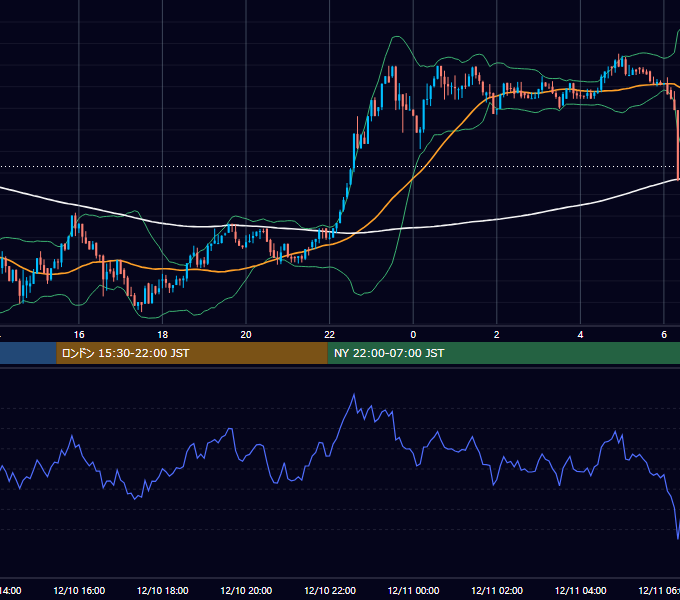Viewport: 680px width, 600px height.
Task: Click the "12/11 02:00" date label on the lower axis
Action: [497, 590]
